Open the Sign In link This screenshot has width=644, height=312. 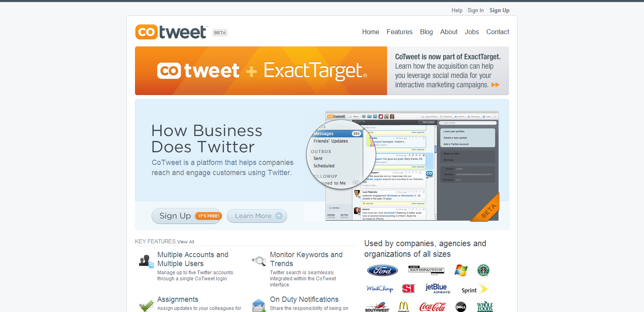pos(476,11)
